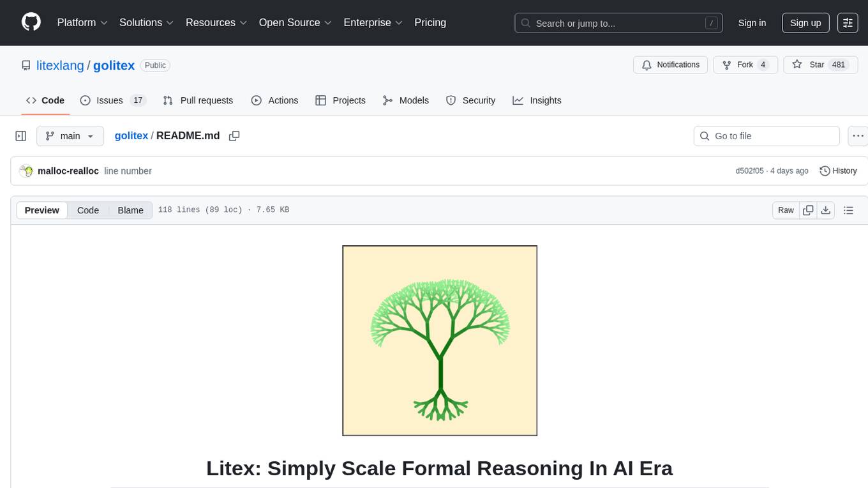Download the raw file
868x488 pixels.
(x=825, y=210)
